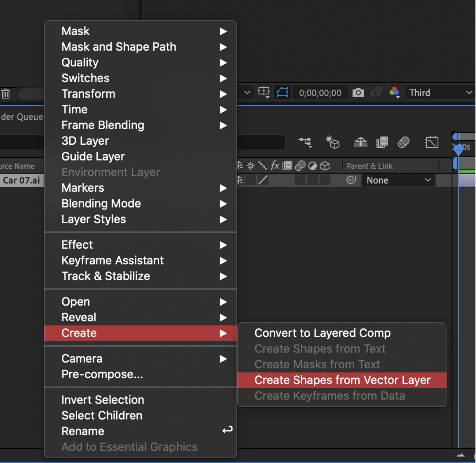Choose 3D Layer from the context menu
The width and height of the screenshot is (476, 463).
tap(141, 141)
